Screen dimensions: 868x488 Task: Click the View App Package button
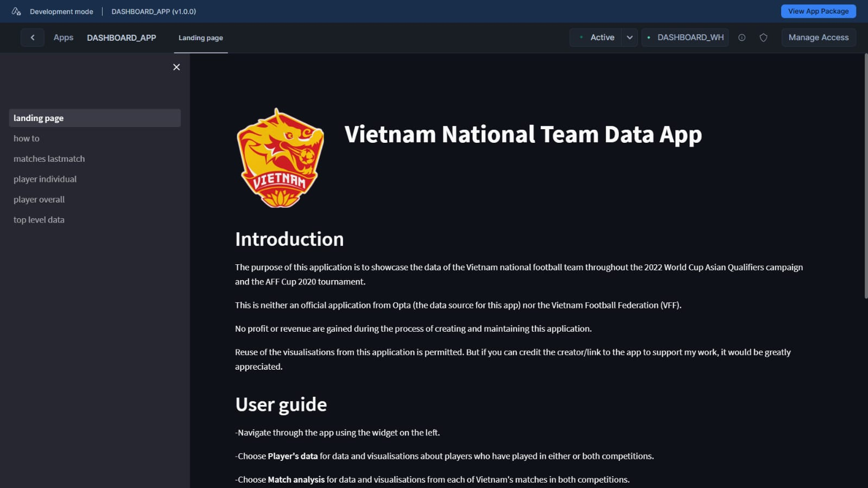pyautogui.click(x=818, y=11)
